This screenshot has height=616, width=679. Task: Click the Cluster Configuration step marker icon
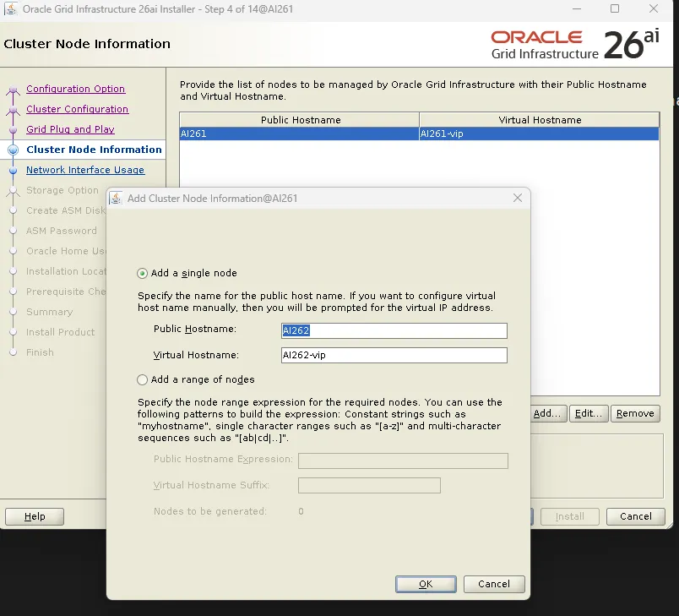(13, 110)
